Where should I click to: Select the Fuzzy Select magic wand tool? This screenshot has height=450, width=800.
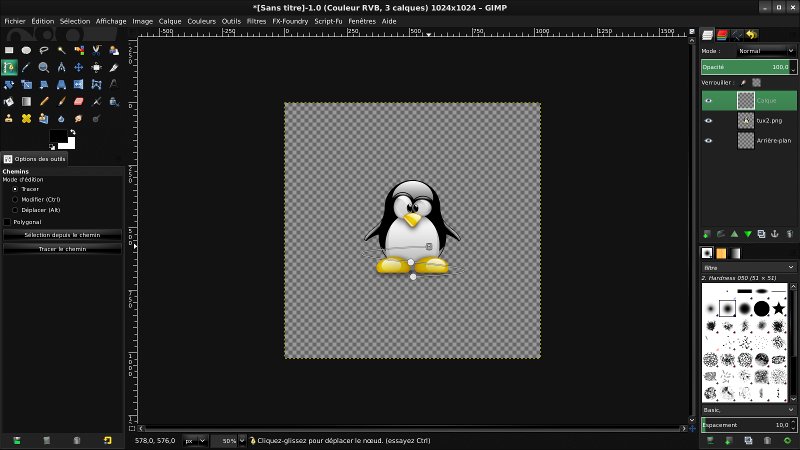point(61,50)
